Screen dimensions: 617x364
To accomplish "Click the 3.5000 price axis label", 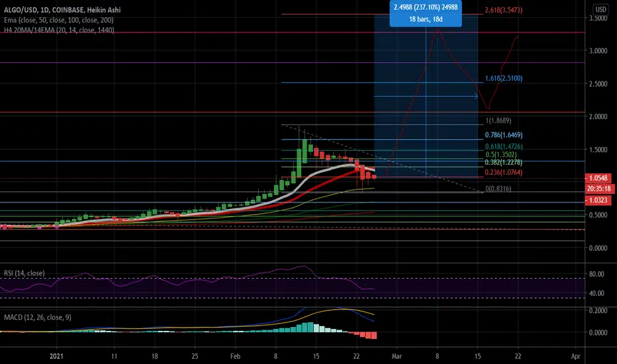I will pyautogui.click(x=598, y=18).
